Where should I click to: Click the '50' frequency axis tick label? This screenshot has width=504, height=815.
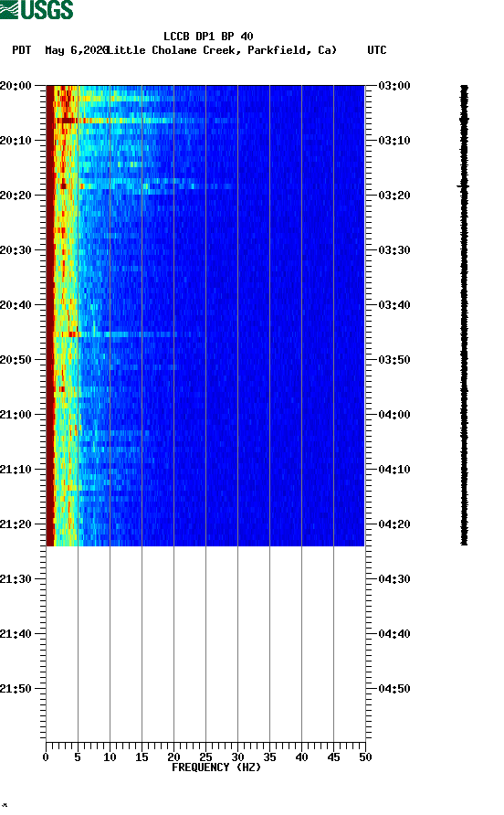(x=365, y=757)
